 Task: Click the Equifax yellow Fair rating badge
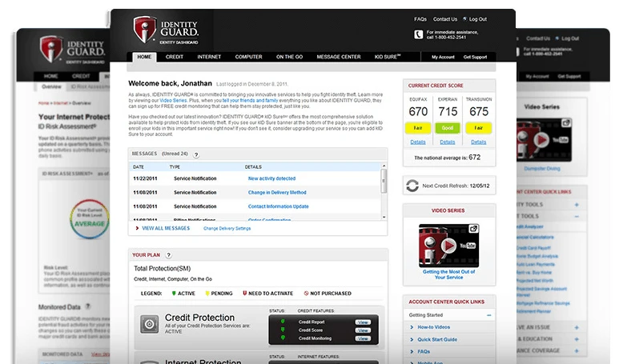tap(418, 128)
